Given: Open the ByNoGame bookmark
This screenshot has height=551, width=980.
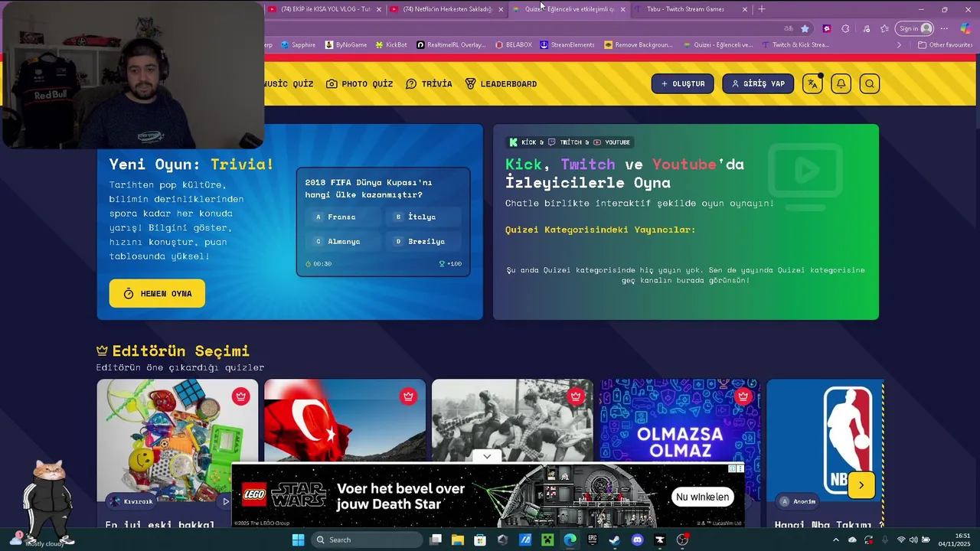Looking at the screenshot, I should click(x=345, y=44).
